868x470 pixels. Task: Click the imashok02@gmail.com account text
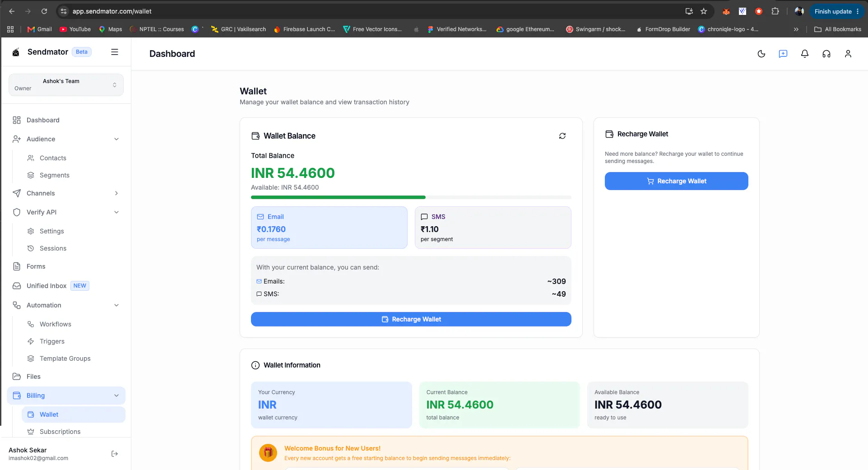[38, 458]
